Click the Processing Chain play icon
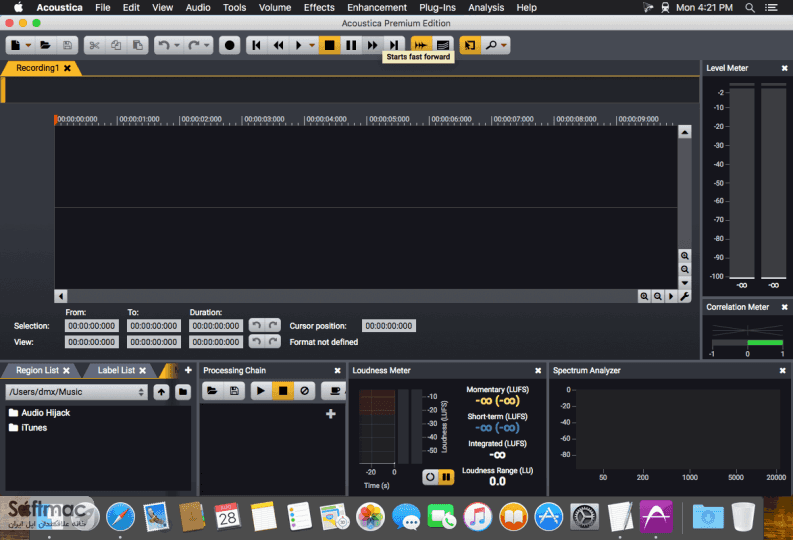793x540 pixels. 261,391
